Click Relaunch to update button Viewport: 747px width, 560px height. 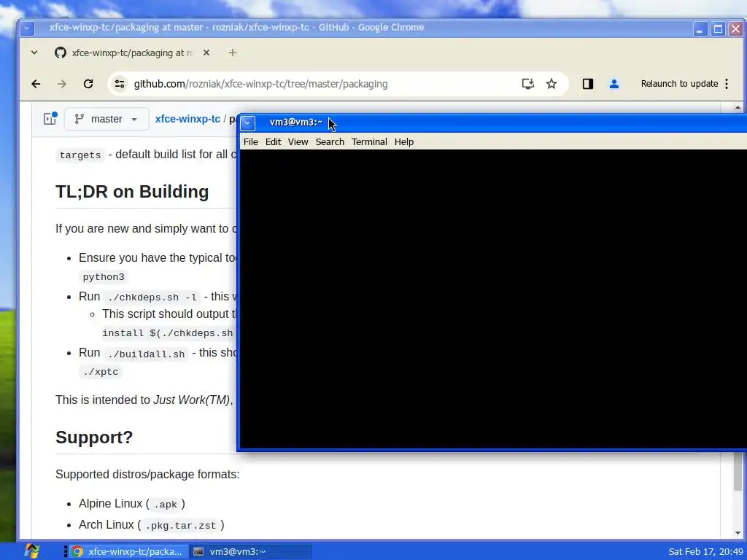click(x=679, y=84)
